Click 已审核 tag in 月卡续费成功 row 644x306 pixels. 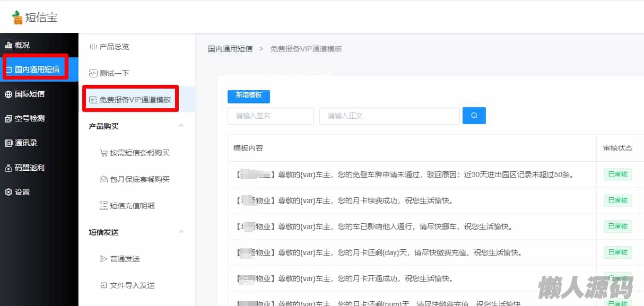[618, 200]
